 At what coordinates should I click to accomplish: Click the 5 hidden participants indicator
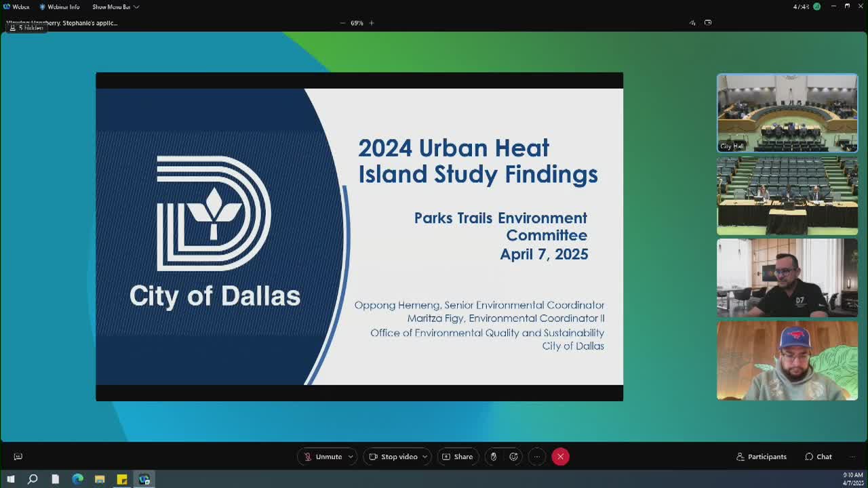[26, 28]
